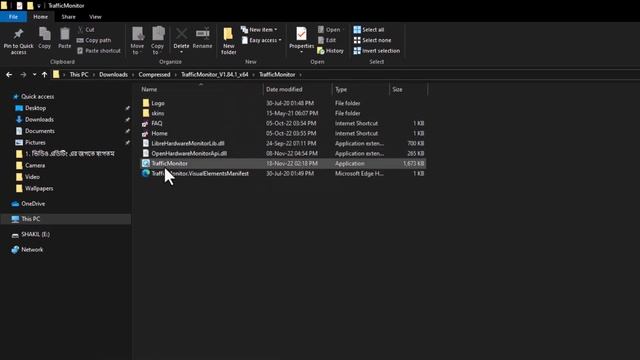Click Invert selection
Viewport: 640px width, 360px height.
pyautogui.click(x=377, y=51)
